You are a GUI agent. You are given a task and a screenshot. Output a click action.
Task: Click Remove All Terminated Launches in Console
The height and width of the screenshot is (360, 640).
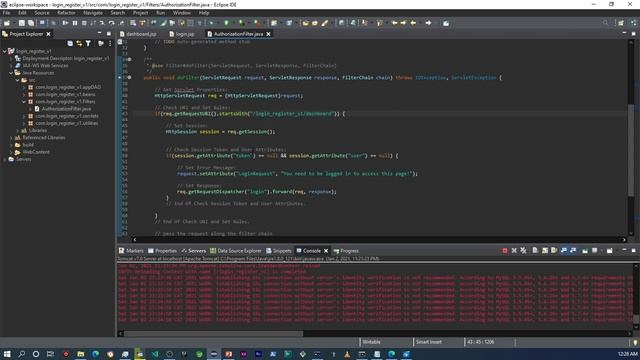tap(523, 251)
